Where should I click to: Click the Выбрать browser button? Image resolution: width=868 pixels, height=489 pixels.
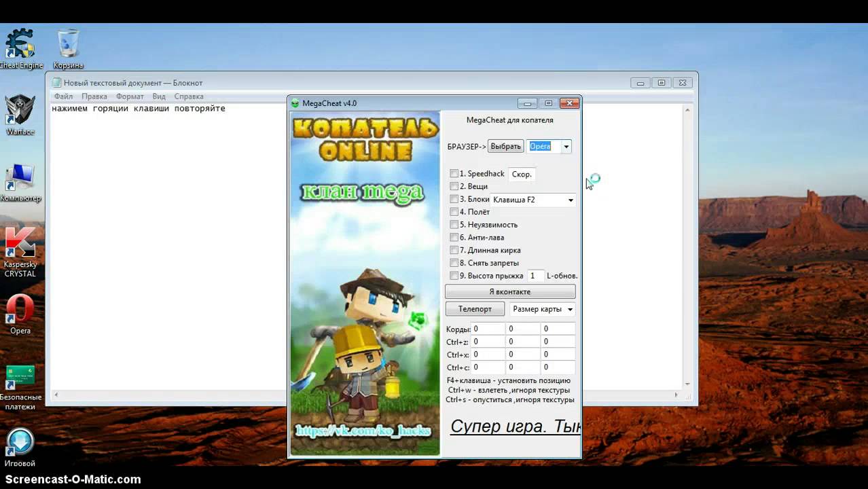tap(505, 146)
